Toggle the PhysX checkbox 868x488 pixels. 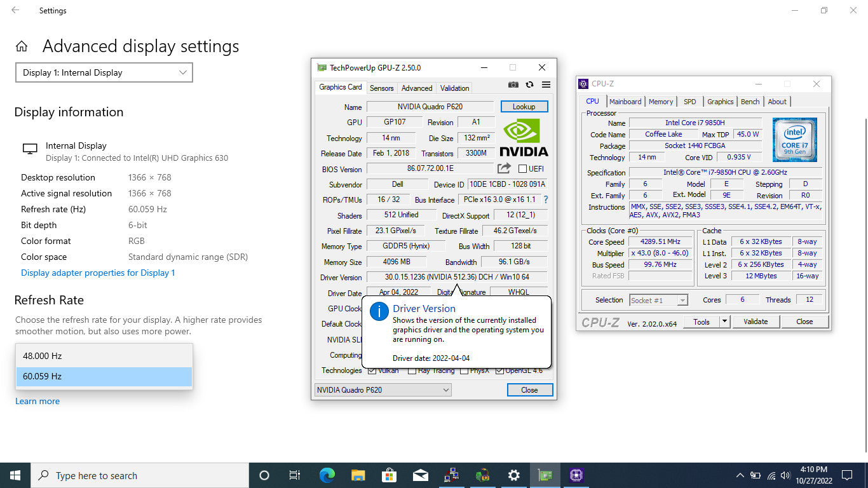pos(464,371)
